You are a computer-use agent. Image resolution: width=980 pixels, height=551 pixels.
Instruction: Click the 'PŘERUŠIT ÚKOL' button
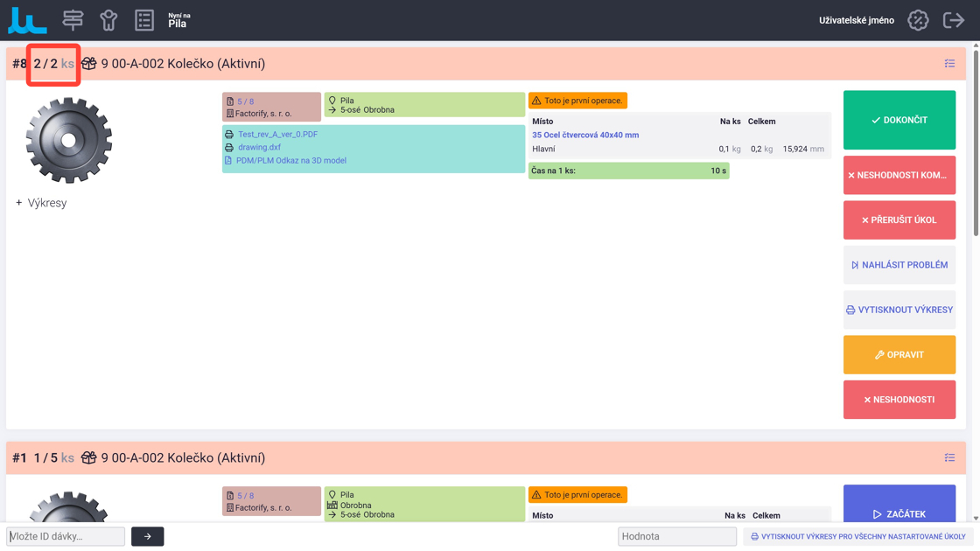click(899, 220)
